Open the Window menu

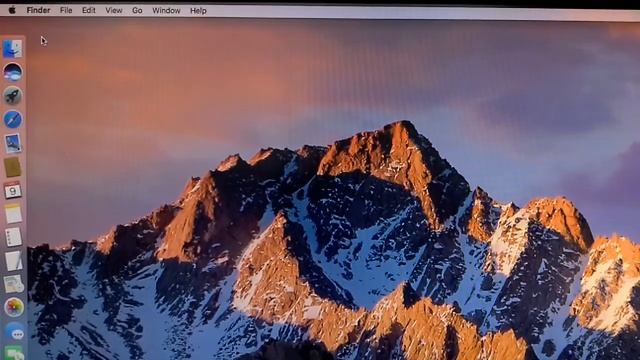pyautogui.click(x=166, y=11)
